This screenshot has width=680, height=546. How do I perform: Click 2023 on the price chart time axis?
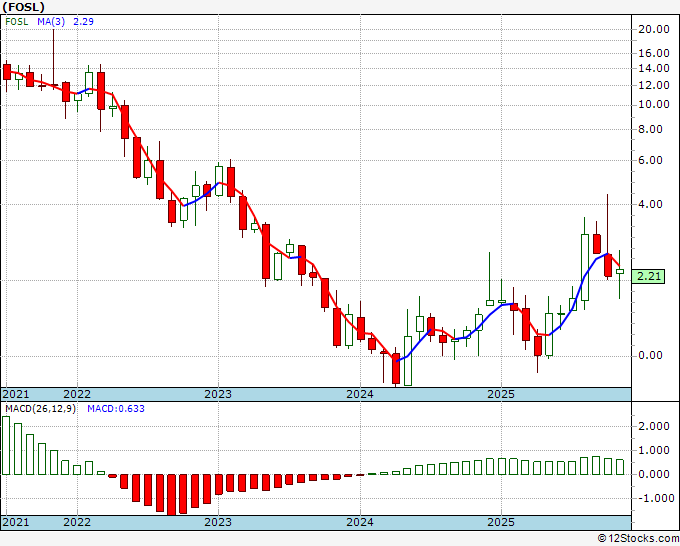pos(218,394)
